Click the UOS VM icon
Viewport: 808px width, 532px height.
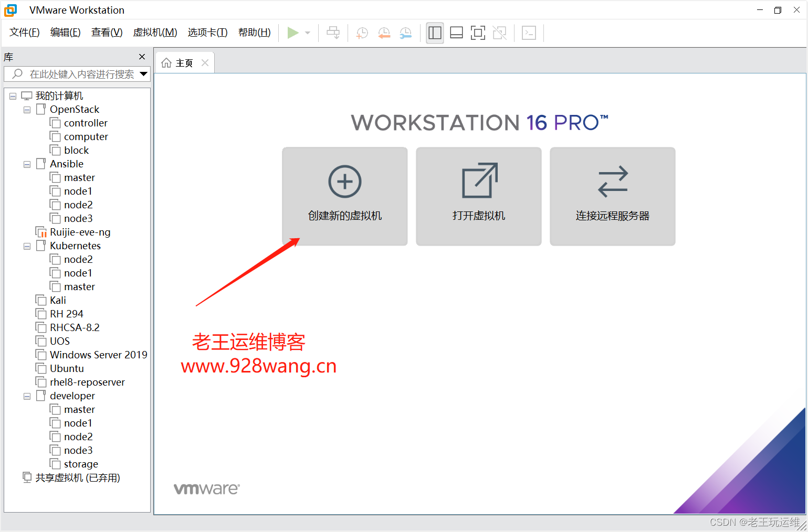click(41, 341)
